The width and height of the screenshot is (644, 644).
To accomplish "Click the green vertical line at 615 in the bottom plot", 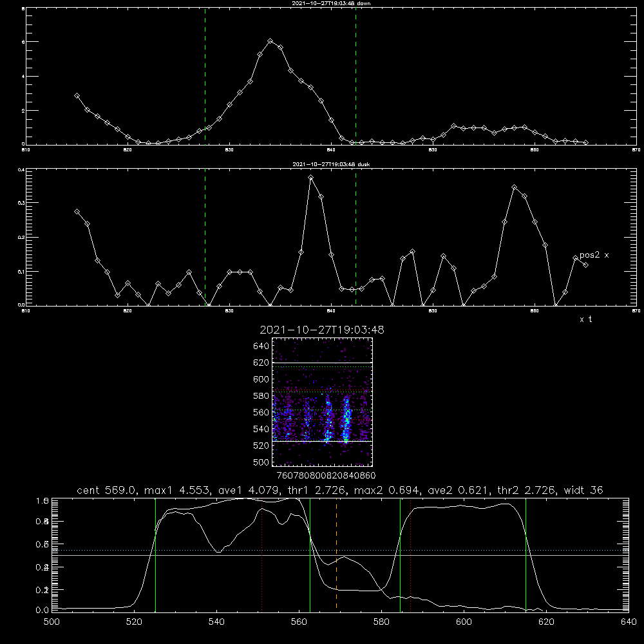I will [x=526, y=554].
